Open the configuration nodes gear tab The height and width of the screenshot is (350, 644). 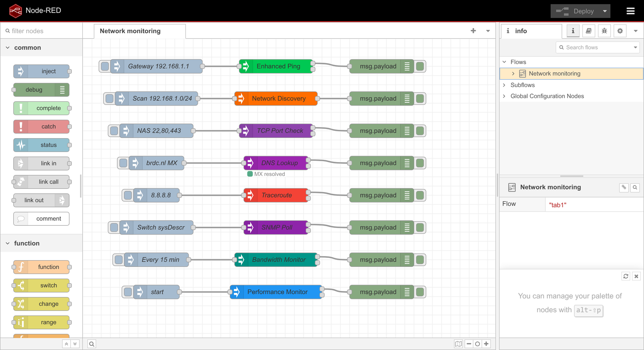coord(620,31)
